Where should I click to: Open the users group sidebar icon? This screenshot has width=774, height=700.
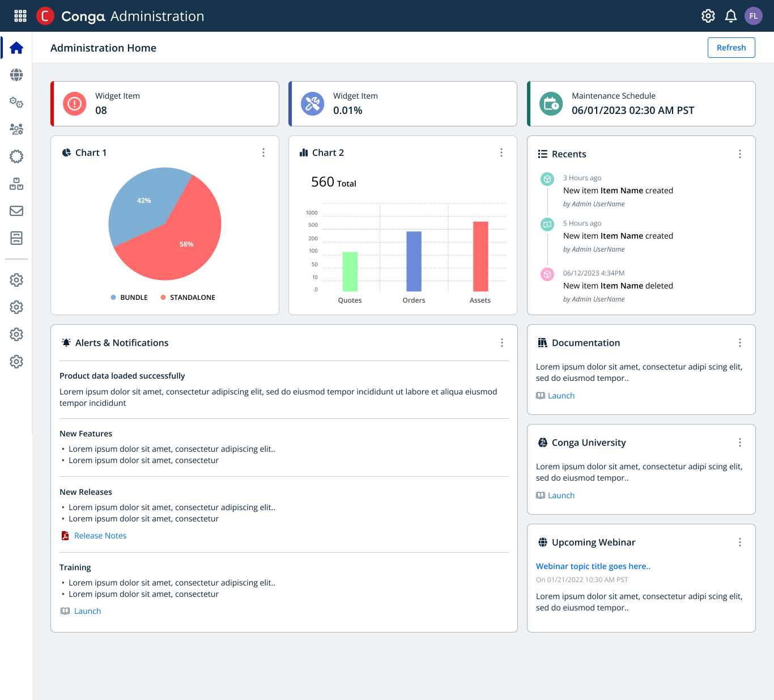click(x=16, y=129)
